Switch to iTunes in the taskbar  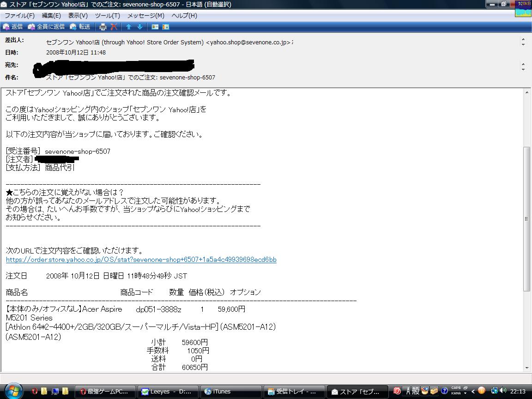point(231,392)
